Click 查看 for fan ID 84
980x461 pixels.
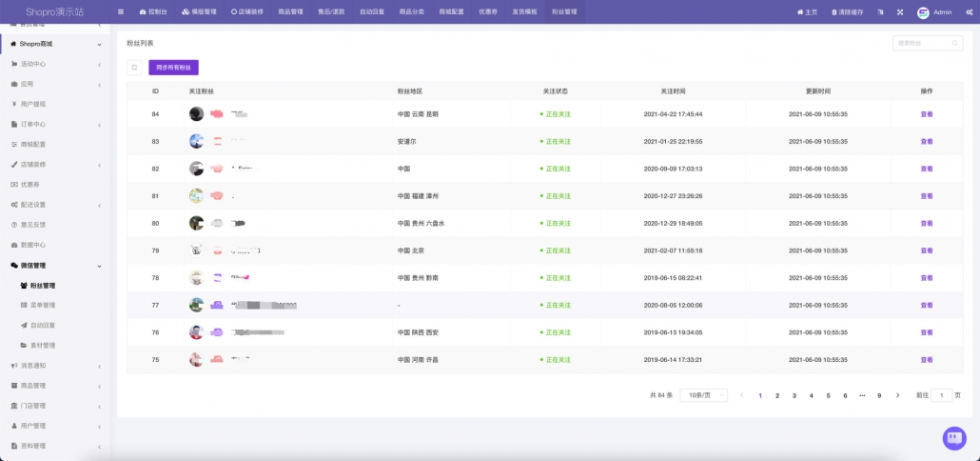[x=927, y=114]
